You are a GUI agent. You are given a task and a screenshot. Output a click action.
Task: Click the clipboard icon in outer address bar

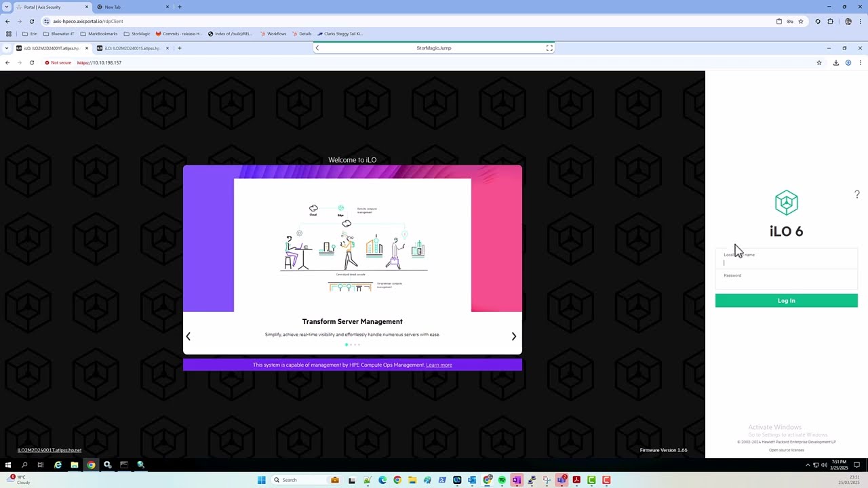click(779, 21)
